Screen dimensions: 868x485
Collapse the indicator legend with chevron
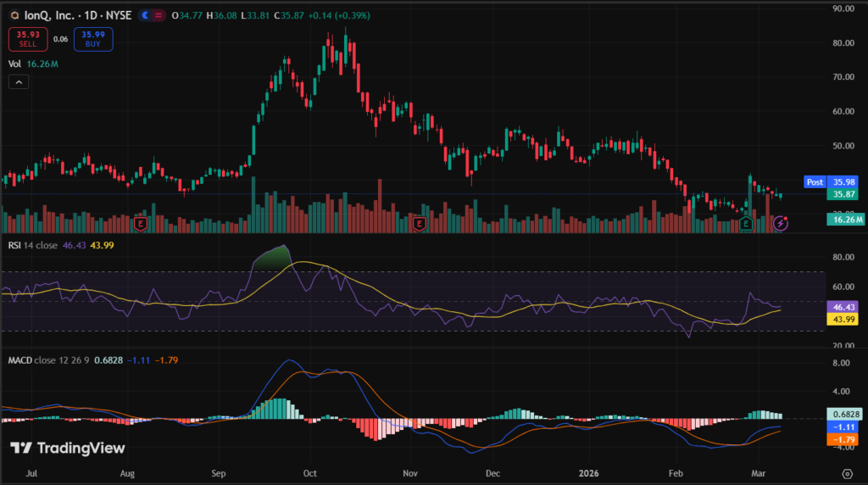19,82
